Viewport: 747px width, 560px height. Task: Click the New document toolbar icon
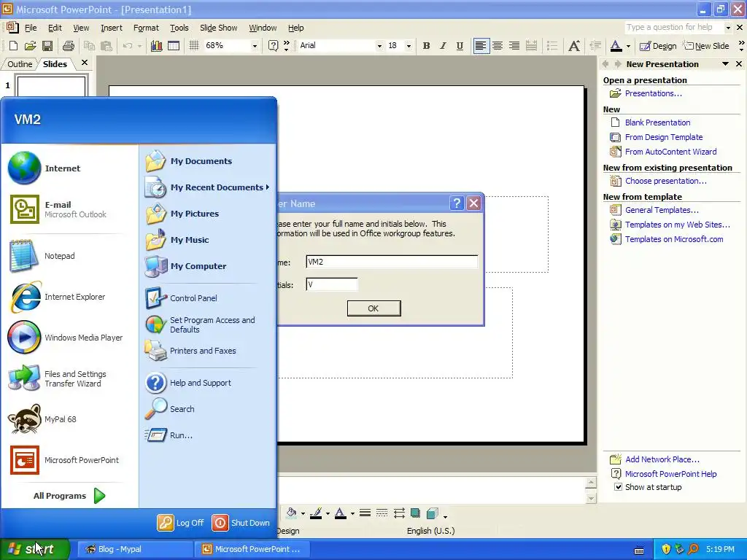pos(13,46)
